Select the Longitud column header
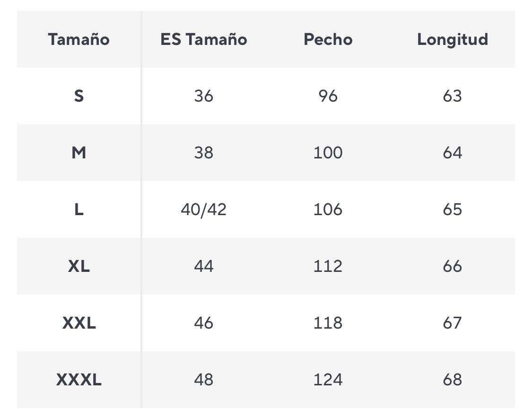The height and width of the screenshot is (409, 532). [452, 39]
